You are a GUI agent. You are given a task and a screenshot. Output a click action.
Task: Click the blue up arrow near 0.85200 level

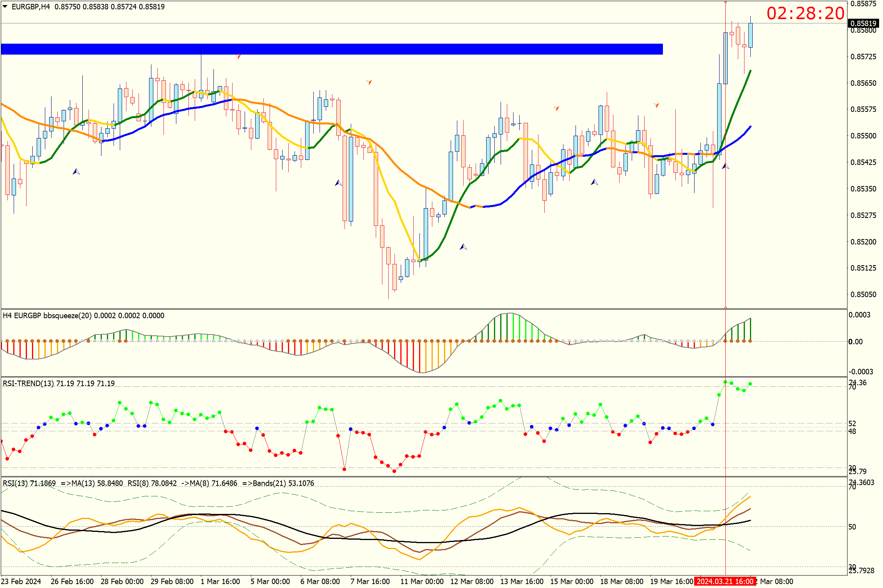[x=463, y=247]
